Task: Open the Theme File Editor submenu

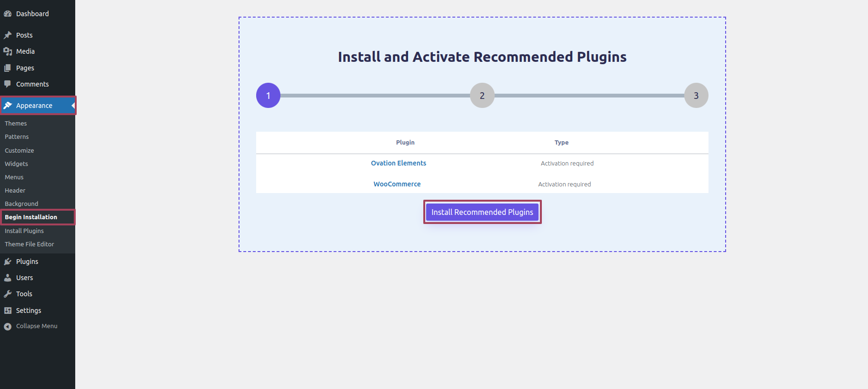Action: click(30, 244)
